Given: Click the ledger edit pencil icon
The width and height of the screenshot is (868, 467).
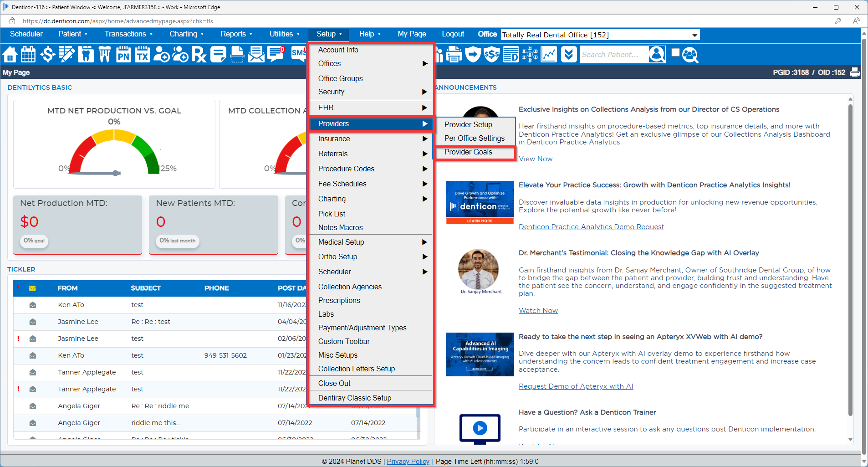Looking at the screenshot, I should click(66, 55).
